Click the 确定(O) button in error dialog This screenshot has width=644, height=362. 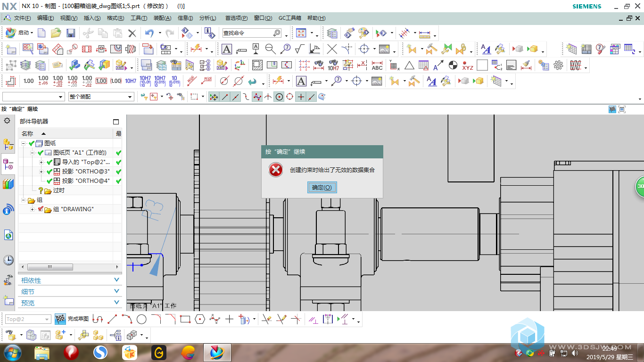coord(322,188)
